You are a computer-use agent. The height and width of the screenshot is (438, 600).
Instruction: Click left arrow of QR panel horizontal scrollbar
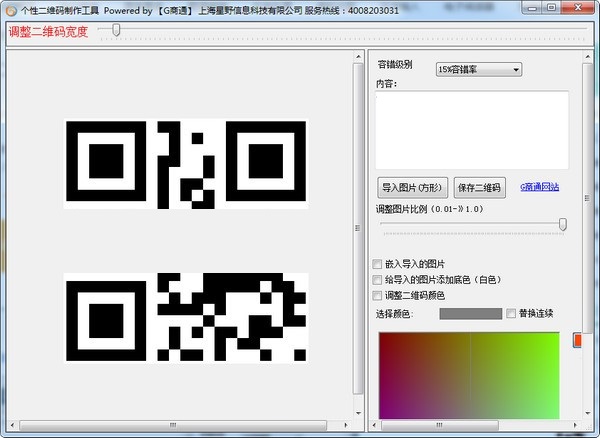click(12, 425)
